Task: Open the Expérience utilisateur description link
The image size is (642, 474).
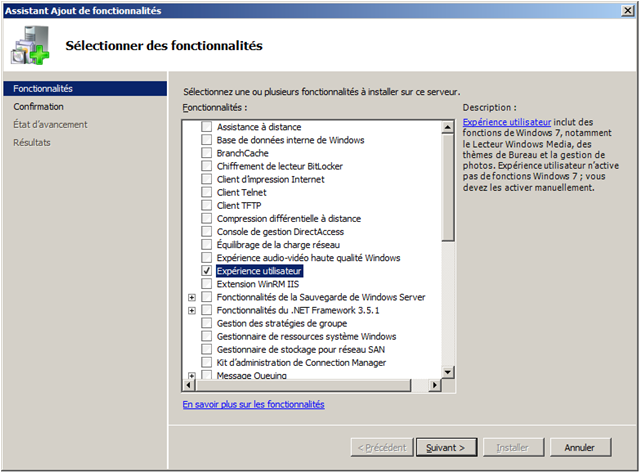Action: tap(507, 122)
